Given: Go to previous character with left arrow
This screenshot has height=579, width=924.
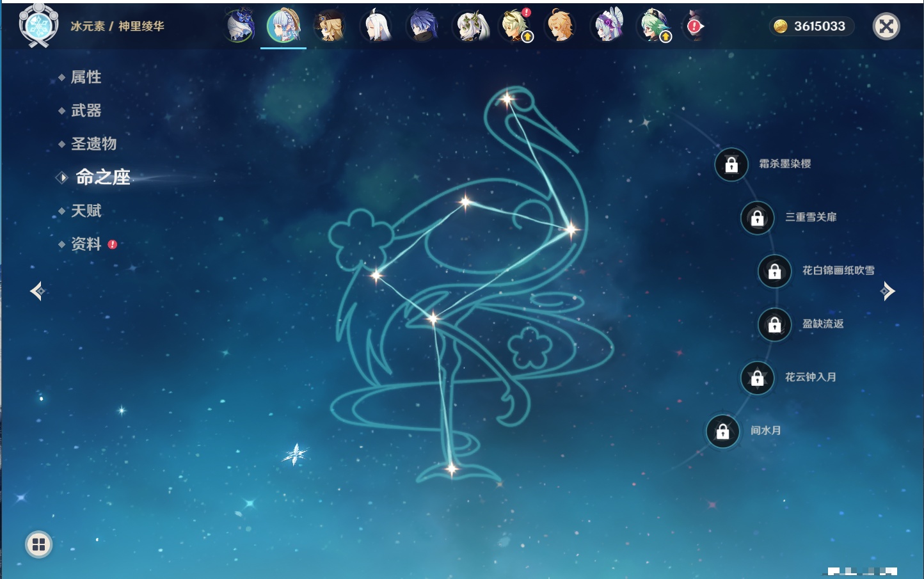Looking at the screenshot, I should [x=37, y=291].
